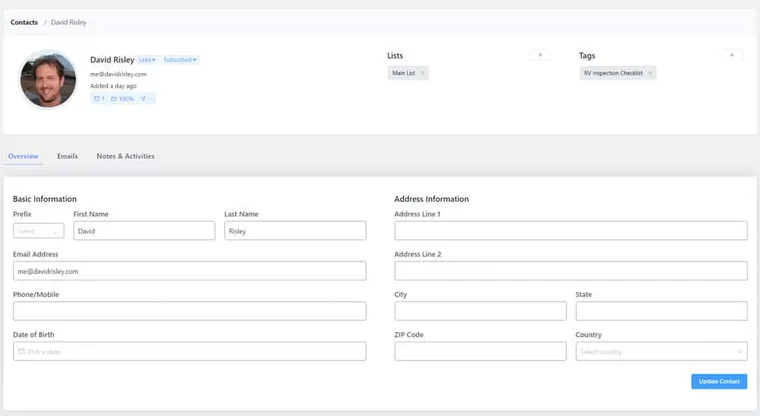Click into the State field
Image resolution: width=760 pixels, height=416 pixels.
(x=662, y=311)
